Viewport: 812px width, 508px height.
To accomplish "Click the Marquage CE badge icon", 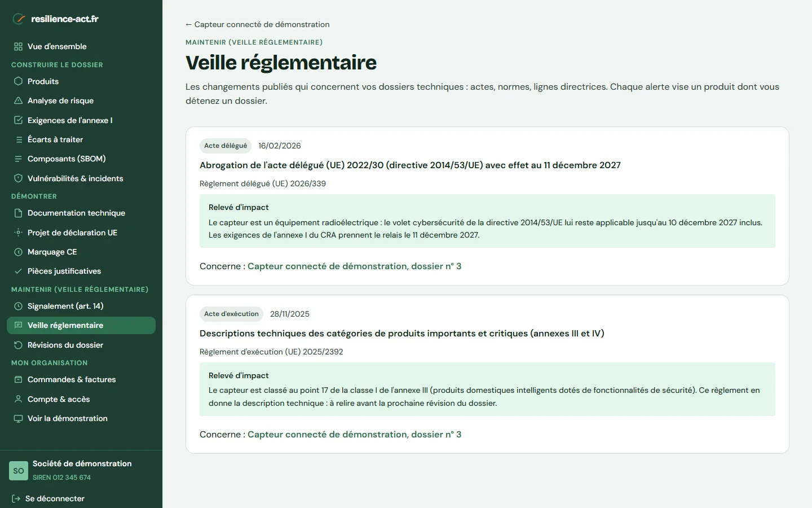I will [x=18, y=252].
